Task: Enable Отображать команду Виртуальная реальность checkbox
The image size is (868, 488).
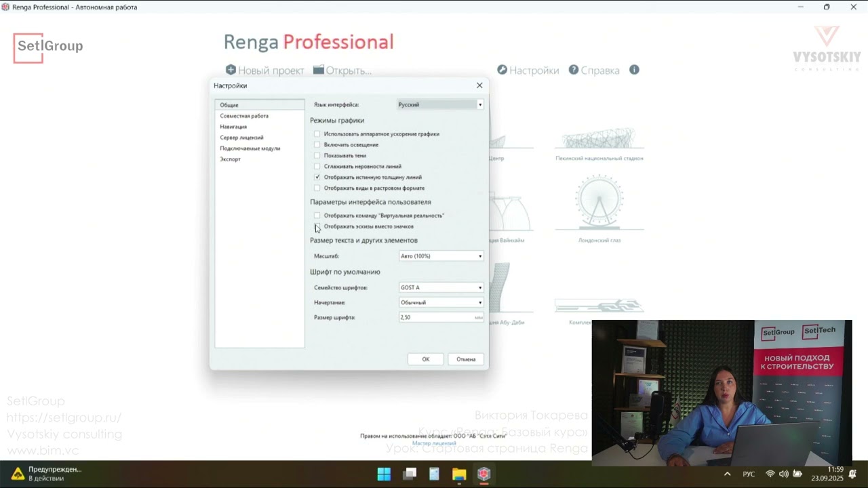Action: 317,216
